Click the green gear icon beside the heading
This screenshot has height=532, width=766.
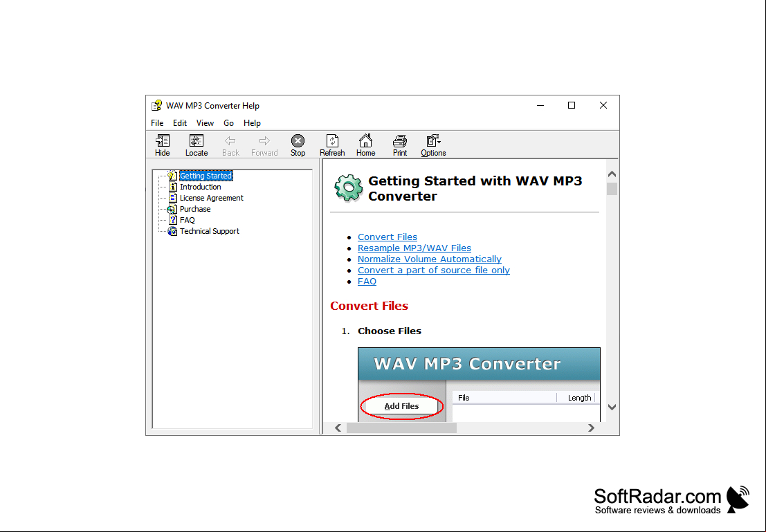point(348,187)
